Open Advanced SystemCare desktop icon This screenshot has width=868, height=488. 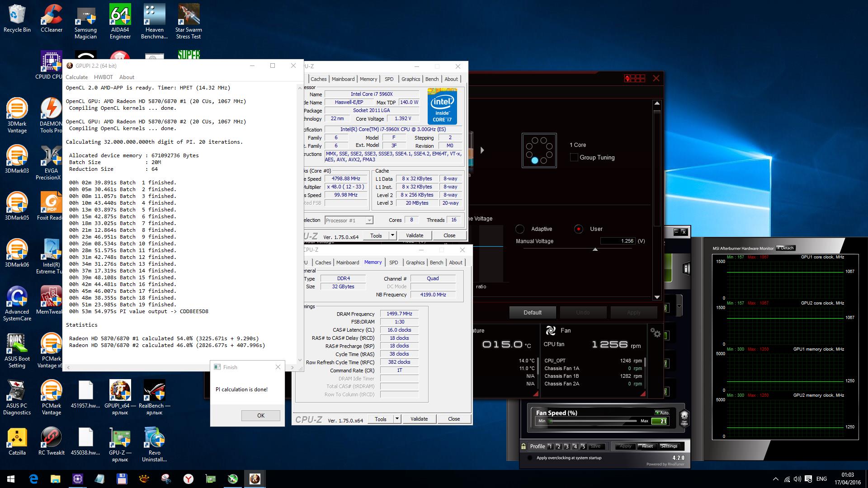[17, 303]
